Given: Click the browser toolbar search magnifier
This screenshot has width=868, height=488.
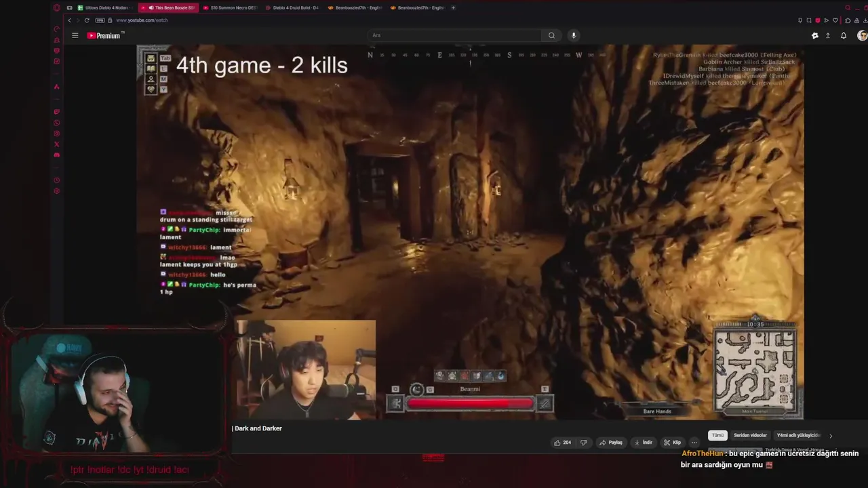Looking at the screenshot, I should pyautogui.click(x=848, y=7).
